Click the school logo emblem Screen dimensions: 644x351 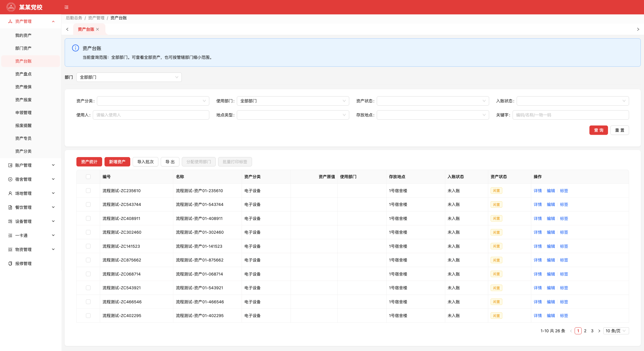pos(11,7)
